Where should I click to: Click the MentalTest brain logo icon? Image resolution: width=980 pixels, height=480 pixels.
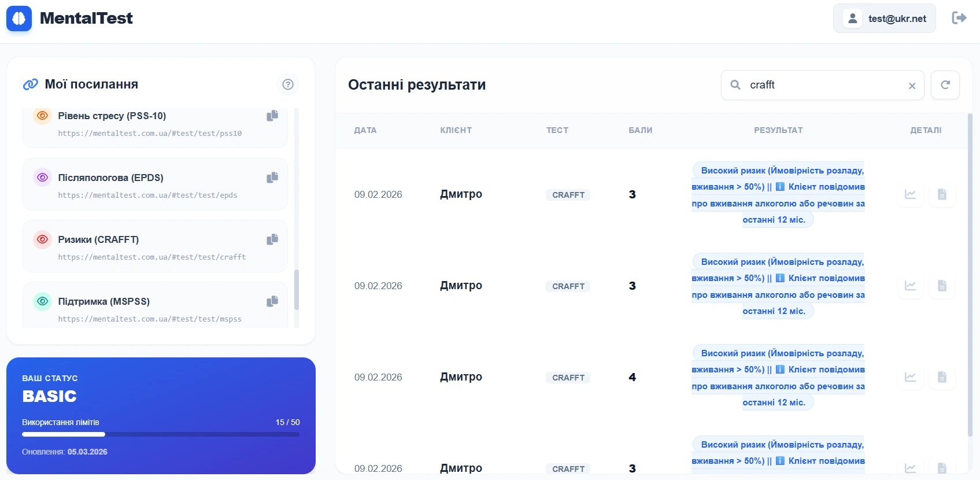[19, 19]
